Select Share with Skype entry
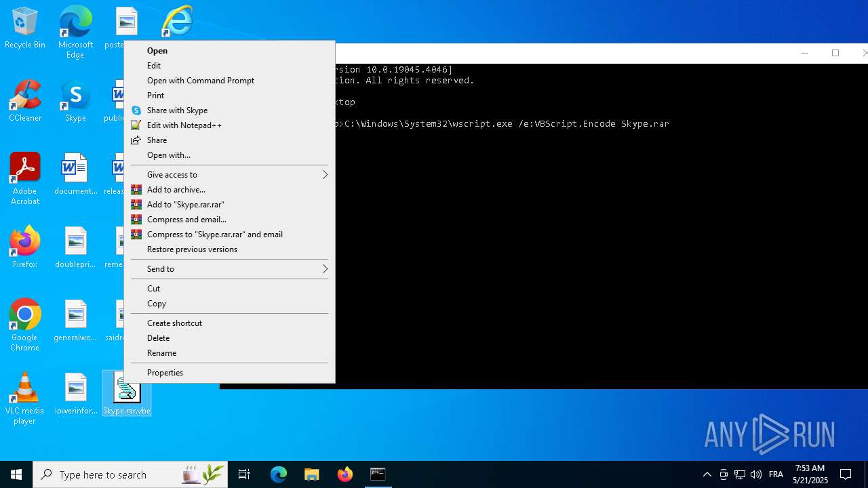868x488 pixels. click(229, 110)
